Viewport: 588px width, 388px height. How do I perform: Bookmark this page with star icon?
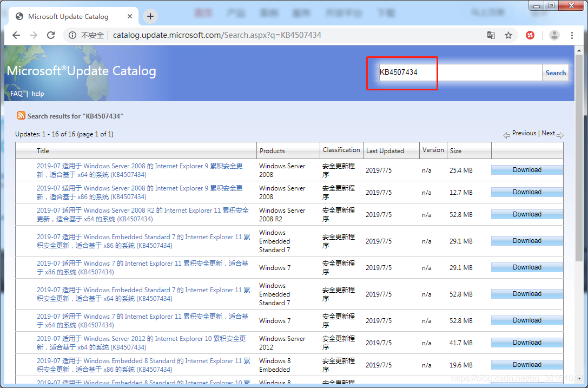pos(508,35)
